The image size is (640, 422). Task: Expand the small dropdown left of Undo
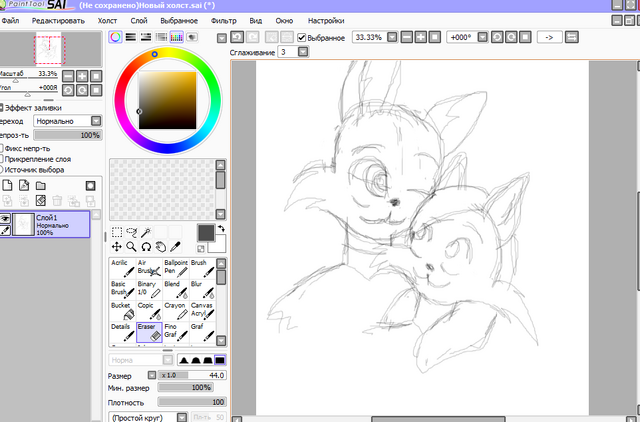pyautogui.click(x=222, y=38)
